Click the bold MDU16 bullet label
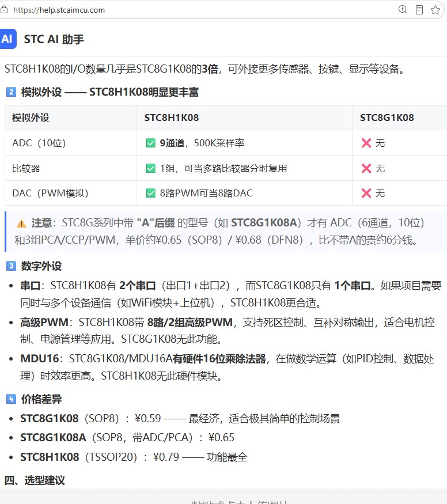Image resolution: width=447 pixels, height=504 pixels. coord(40,358)
